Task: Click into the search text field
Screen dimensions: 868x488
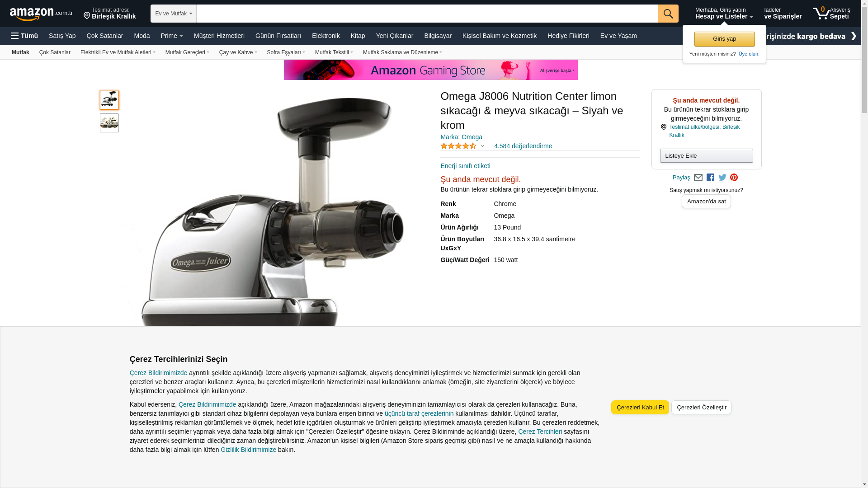Action: [x=427, y=14]
